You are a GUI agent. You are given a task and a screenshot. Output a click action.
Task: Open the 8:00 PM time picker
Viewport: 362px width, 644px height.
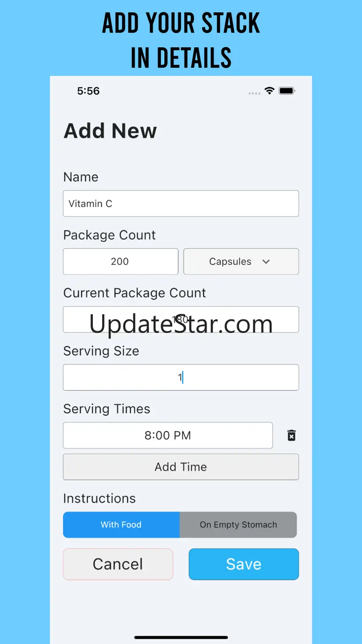coord(168,436)
